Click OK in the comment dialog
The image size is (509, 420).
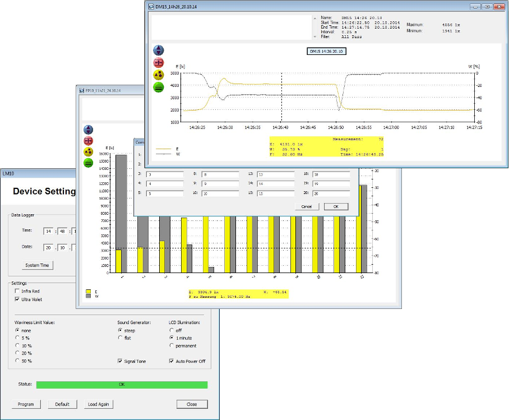click(336, 206)
